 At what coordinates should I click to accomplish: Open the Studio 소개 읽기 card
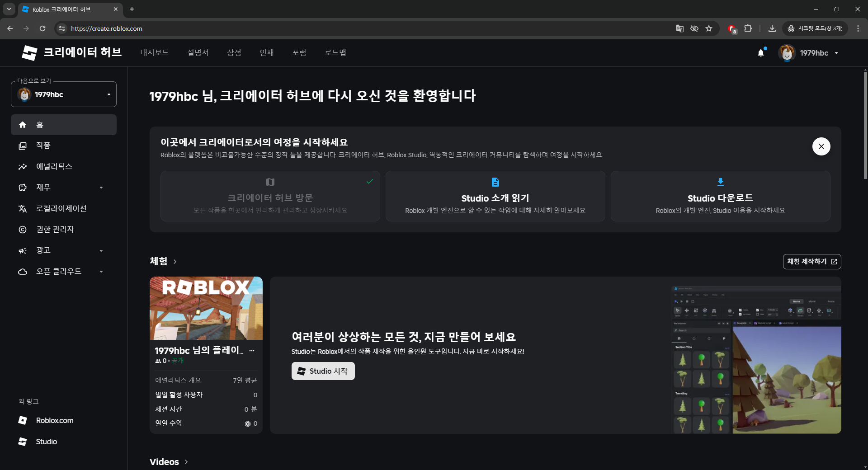click(x=495, y=196)
